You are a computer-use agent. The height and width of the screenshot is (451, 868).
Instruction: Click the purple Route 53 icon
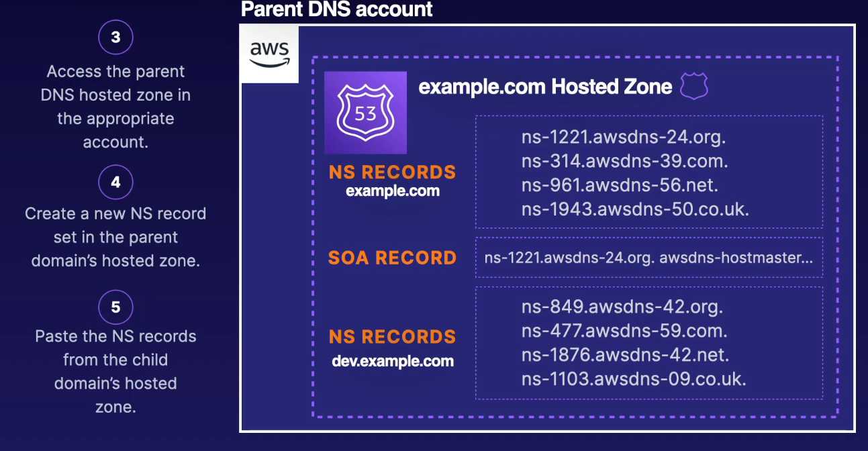[365, 113]
